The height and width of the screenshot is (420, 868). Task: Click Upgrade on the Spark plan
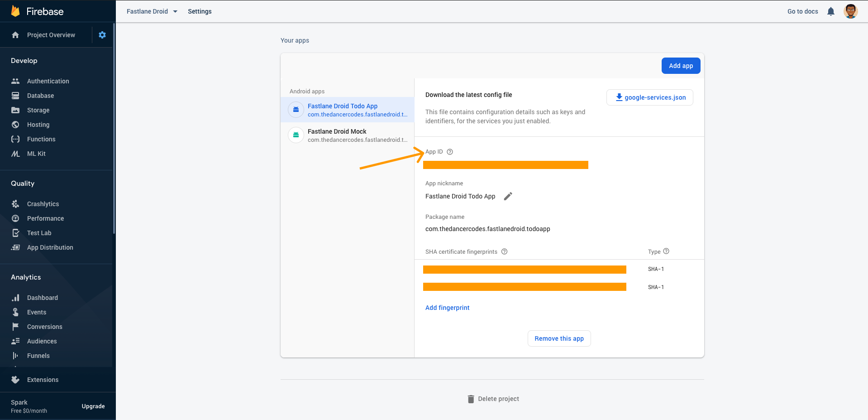pyautogui.click(x=93, y=406)
